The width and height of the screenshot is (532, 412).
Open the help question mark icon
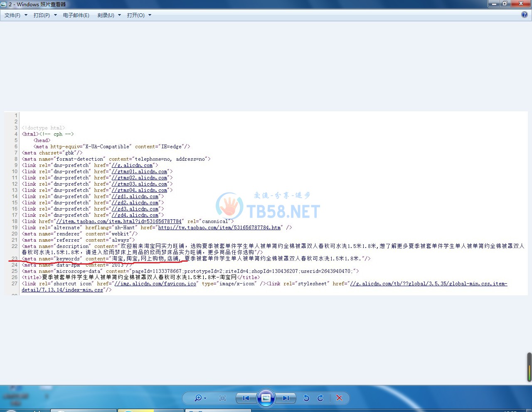click(x=525, y=15)
